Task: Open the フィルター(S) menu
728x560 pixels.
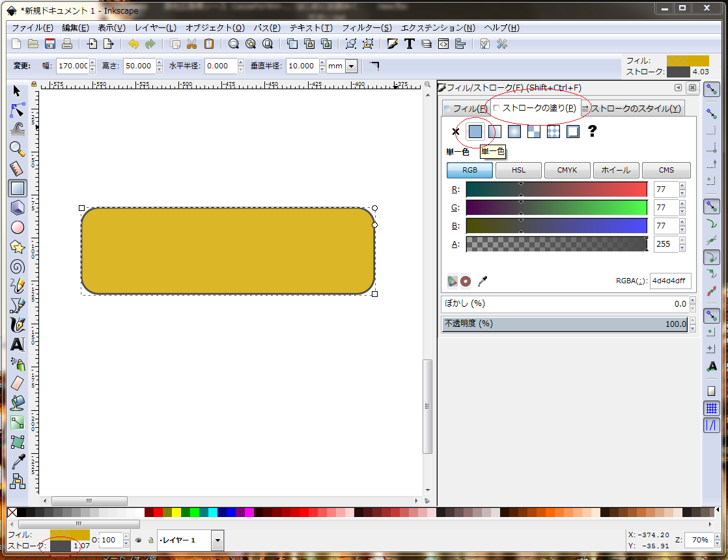Action: pos(367,28)
